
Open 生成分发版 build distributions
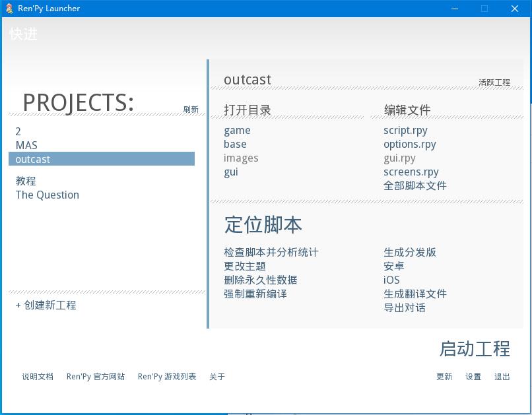(409, 252)
